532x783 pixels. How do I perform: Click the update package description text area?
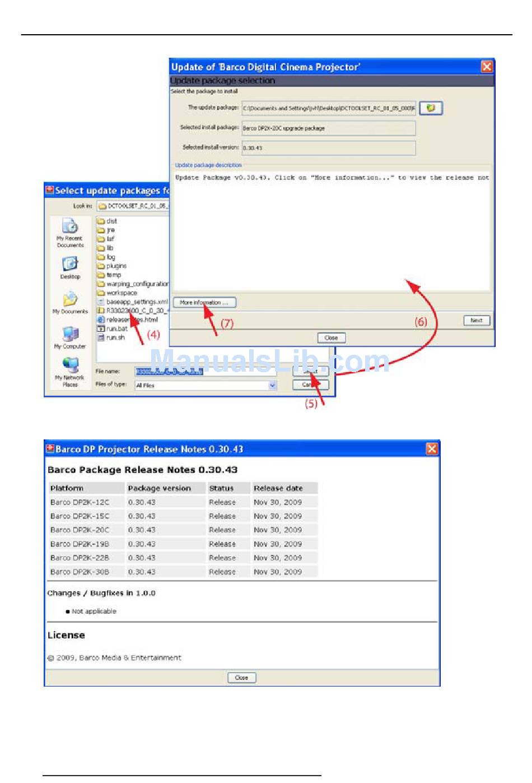tap(332, 231)
